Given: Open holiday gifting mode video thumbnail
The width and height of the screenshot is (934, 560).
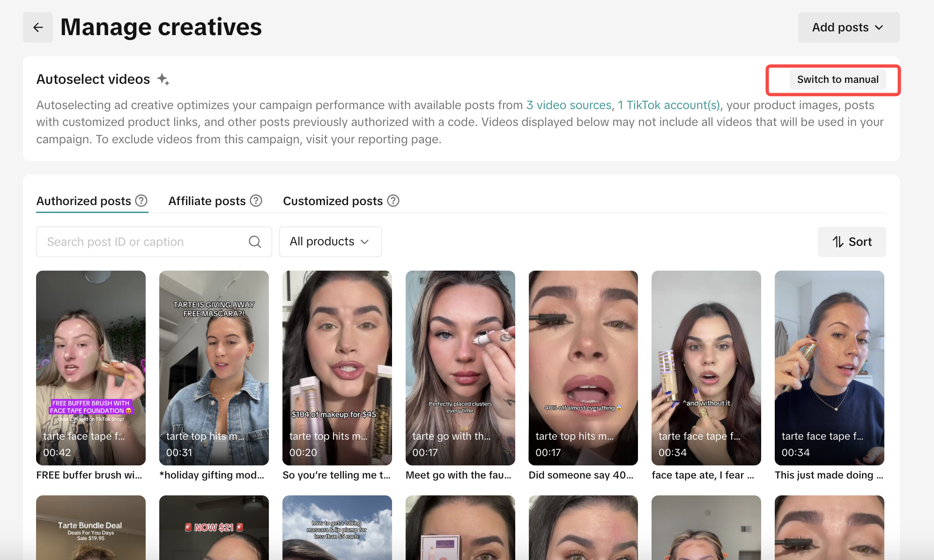Looking at the screenshot, I should [214, 368].
